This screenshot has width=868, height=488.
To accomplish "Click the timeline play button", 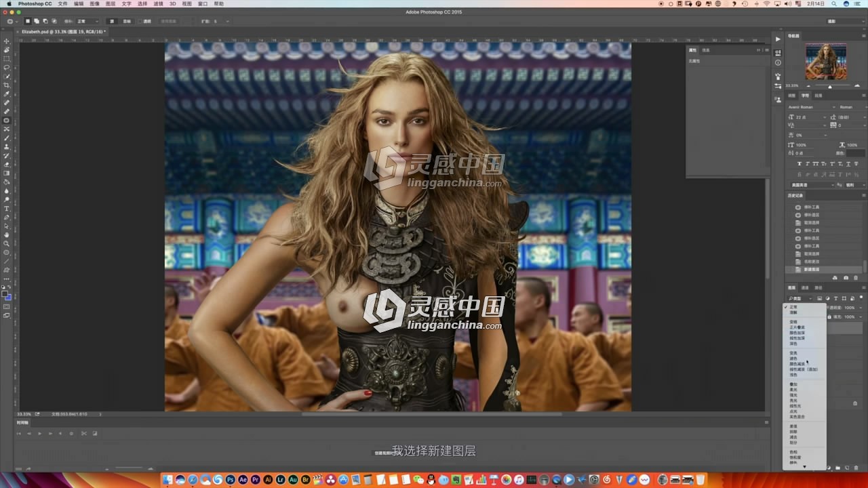I will click(39, 433).
